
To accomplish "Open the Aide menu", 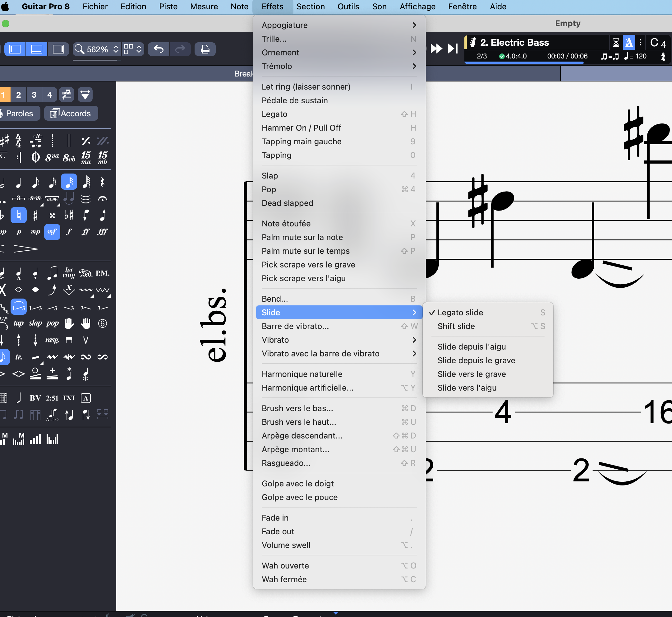I will pos(498,7).
